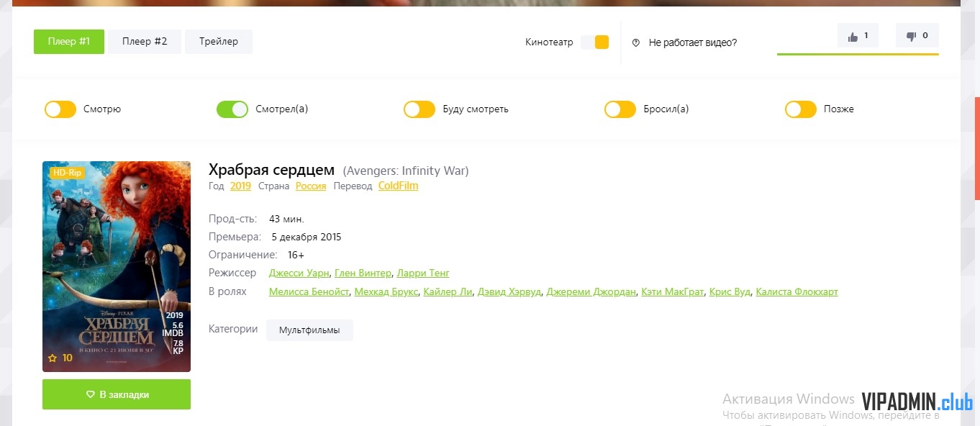
Task: Open the 'ColdFilm' translation link
Action: [x=399, y=186]
